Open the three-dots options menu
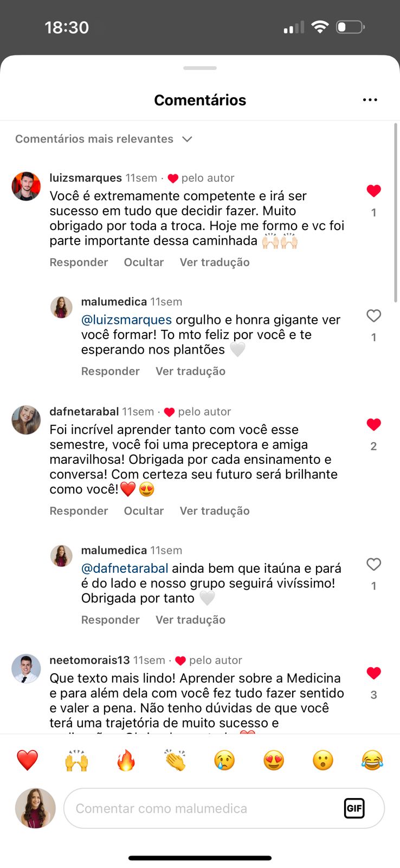Screen dimensions: 400x868 click(370, 100)
